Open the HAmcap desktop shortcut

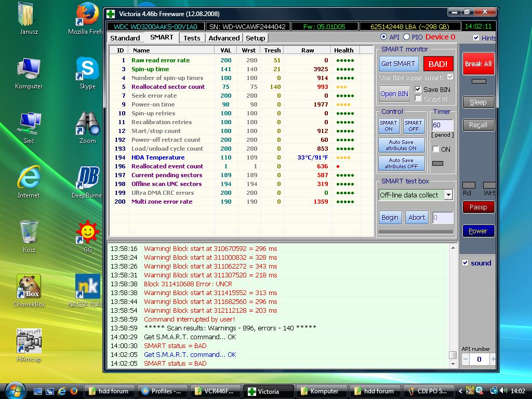(29, 345)
